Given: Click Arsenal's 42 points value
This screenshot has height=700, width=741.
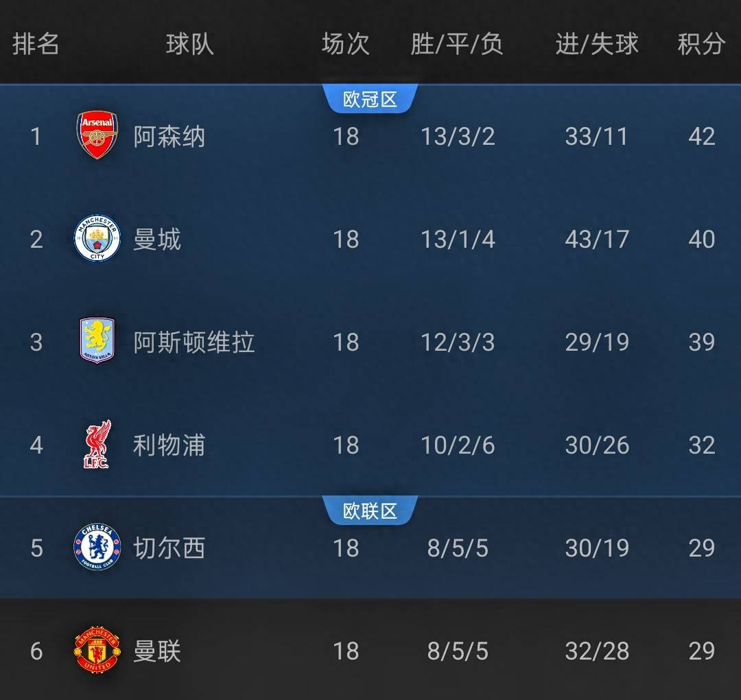Looking at the screenshot, I should click(x=701, y=137).
